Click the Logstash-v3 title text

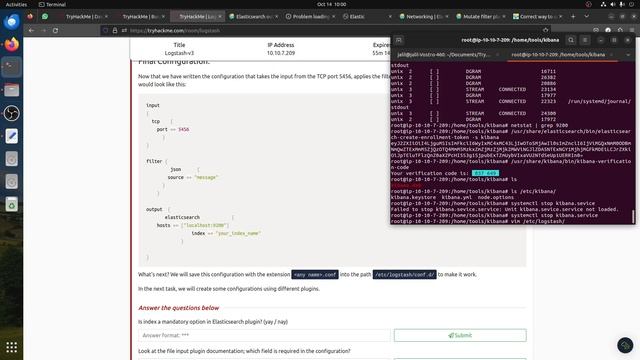(x=179, y=53)
